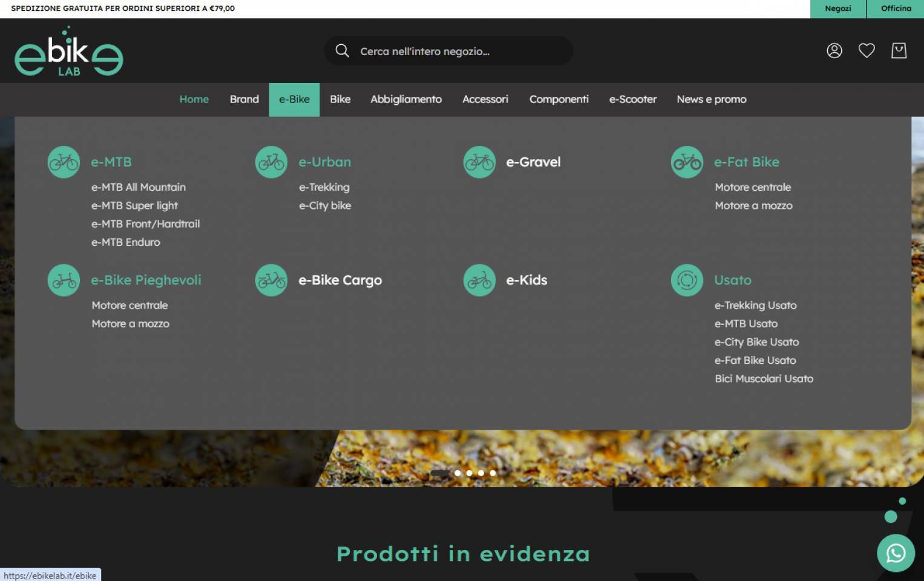Open e-Trekking Usato

click(756, 306)
